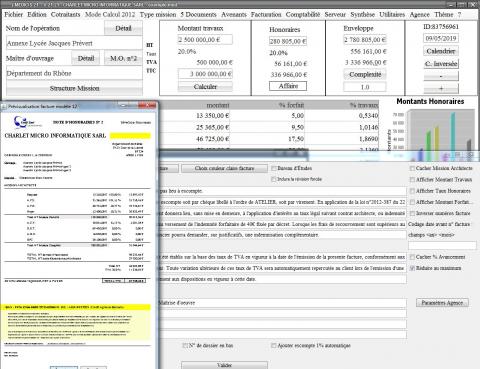This screenshot has width=480, height=369.
Task: Open the Comptabilité menu
Action: pyautogui.click(x=303, y=14)
